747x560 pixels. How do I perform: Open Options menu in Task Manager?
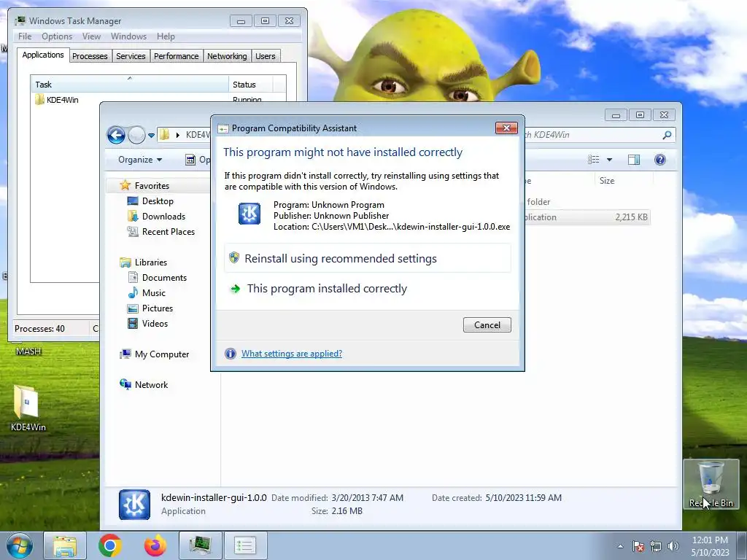pos(57,36)
